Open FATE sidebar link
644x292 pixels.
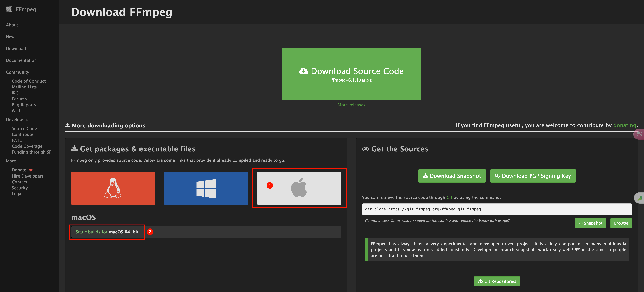17,140
